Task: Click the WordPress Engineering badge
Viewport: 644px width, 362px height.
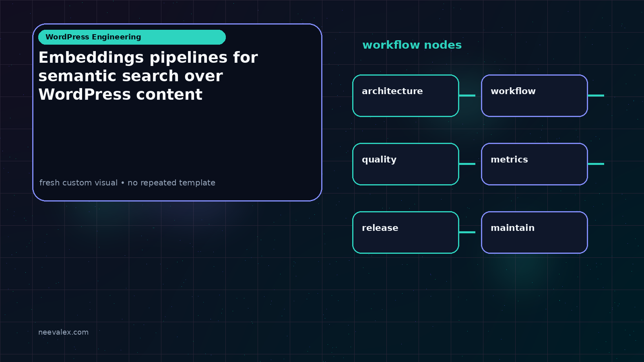Action: tap(132, 37)
